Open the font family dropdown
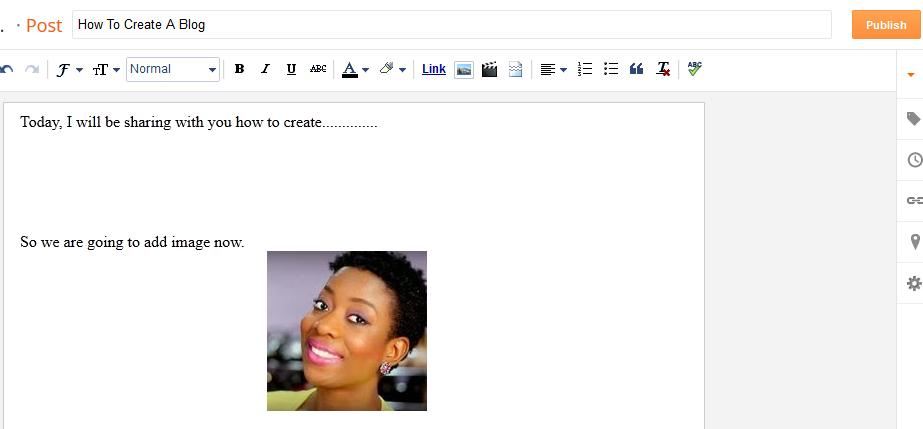Viewport: 923px width, 429px height. click(x=69, y=69)
